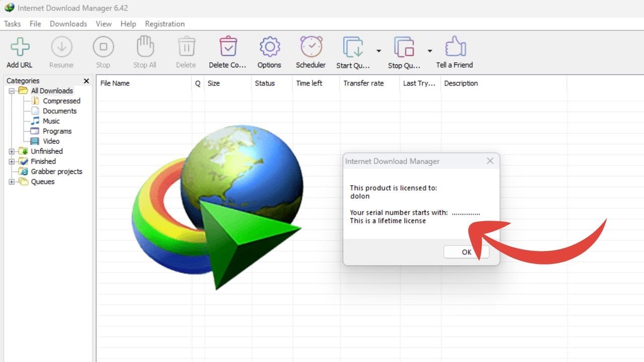Expand the Queues tree node
Screen dimensions: 644x362
coord(12,182)
